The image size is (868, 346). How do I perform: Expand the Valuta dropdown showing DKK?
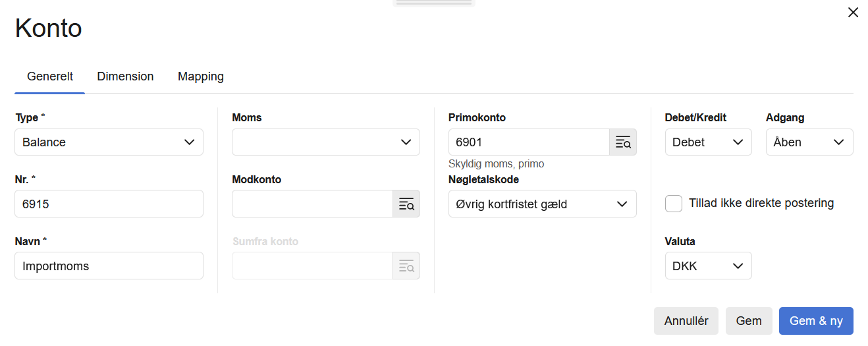coord(708,266)
